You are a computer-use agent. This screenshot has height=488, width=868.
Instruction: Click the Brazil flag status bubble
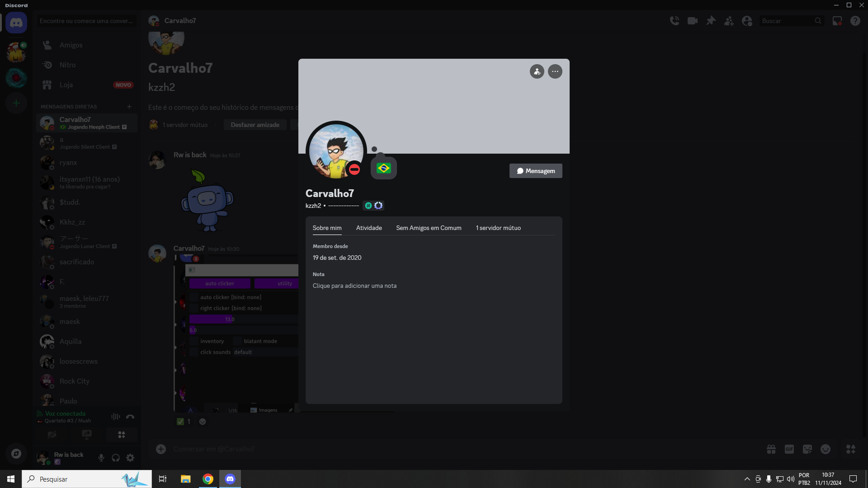click(x=384, y=168)
